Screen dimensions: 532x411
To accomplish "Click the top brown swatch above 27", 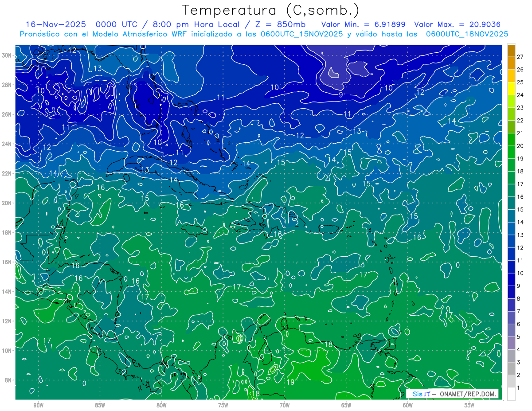I will coord(511,51).
